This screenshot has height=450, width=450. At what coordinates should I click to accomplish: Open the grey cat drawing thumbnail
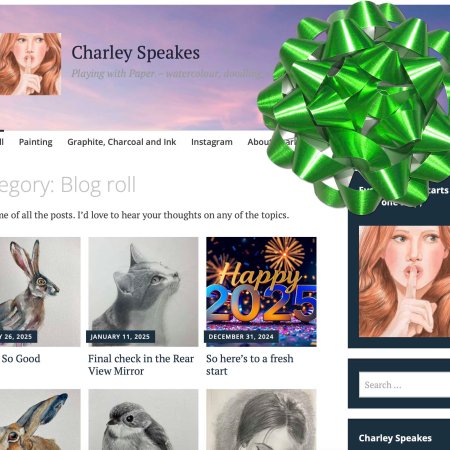pyautogui.click(x=143, y=292)
